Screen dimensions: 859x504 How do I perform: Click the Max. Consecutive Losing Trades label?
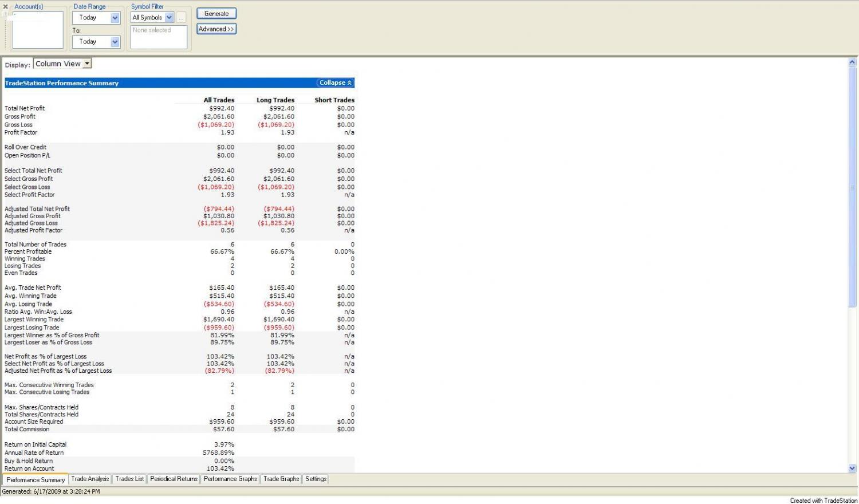47,392
